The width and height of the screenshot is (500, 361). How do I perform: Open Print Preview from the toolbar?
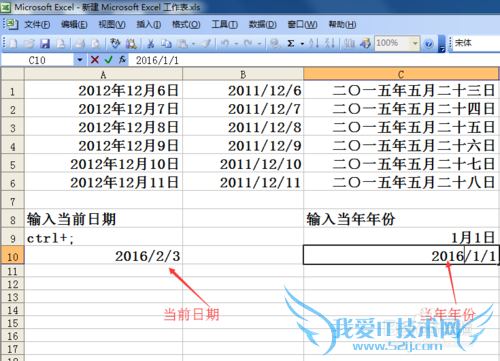(96, 43)
